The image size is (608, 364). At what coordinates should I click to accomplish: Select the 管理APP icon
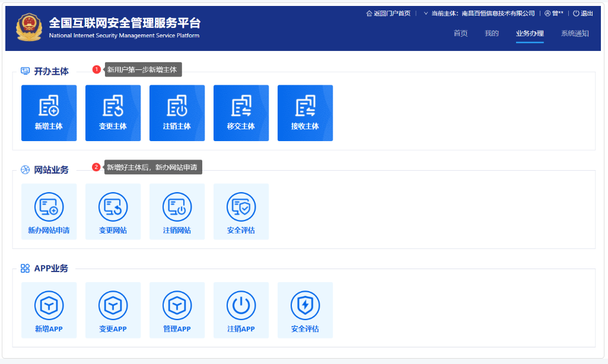point(177,310)
